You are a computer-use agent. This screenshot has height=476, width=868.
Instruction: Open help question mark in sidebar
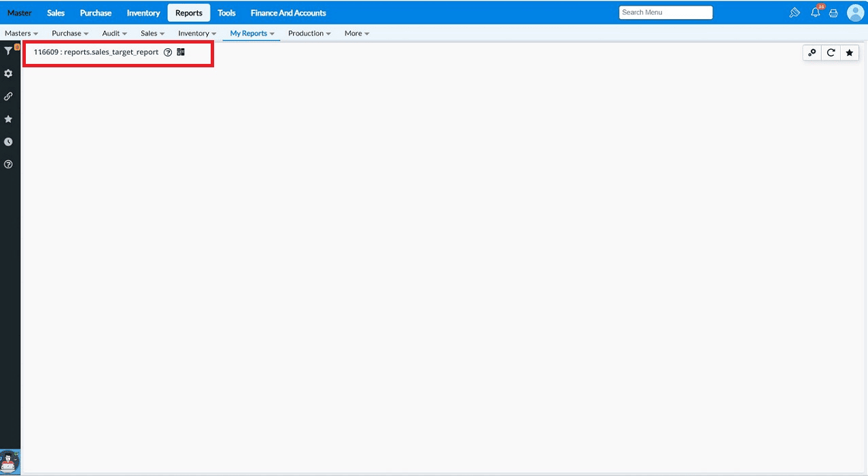[x=8, y=165]
